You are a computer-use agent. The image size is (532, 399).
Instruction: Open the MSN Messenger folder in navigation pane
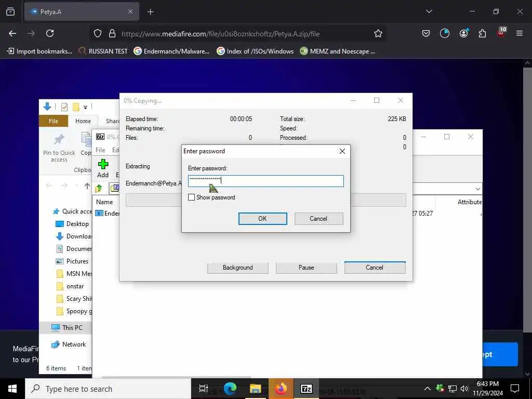coord(74,273)
